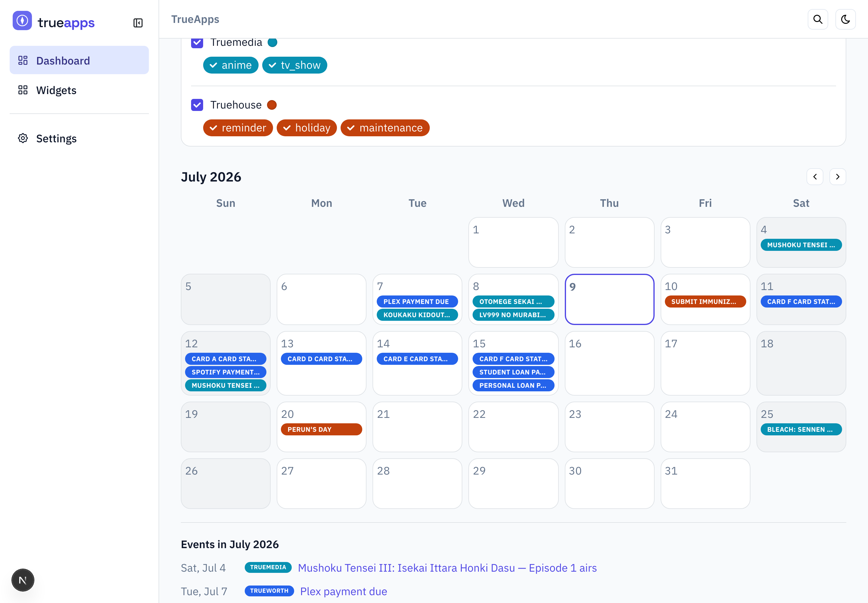
Task: Click the 'Sat, Jul 4' date label
Action: [x=203, y=568]
